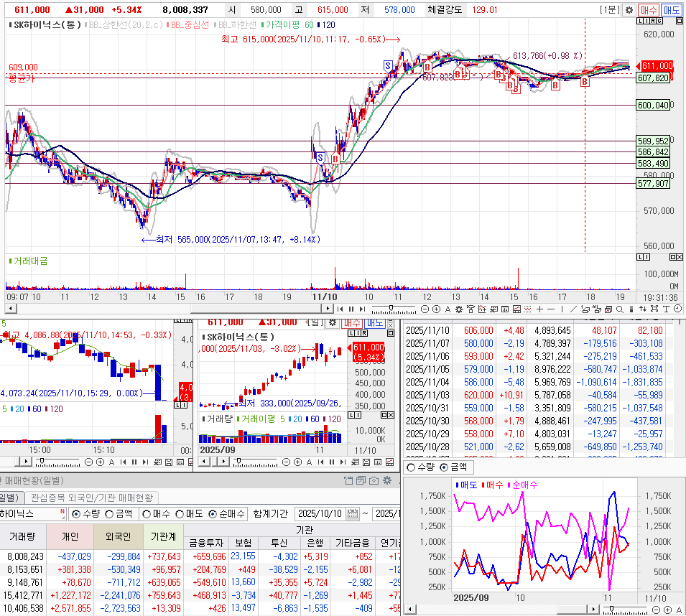Toggle BB_중심선 legend in main chart
The width and height of the screenshot is (686, 616).
[187, 25]
